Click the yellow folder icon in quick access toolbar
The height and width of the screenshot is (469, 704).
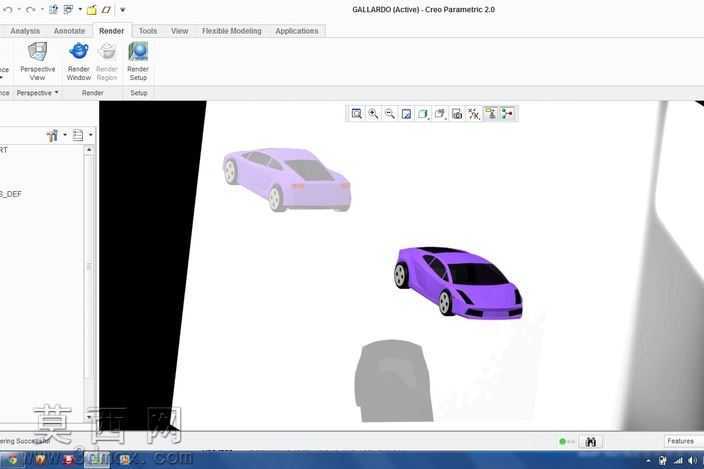point(92,9)
